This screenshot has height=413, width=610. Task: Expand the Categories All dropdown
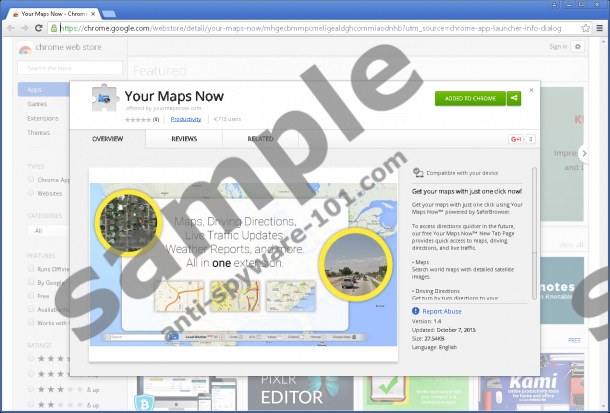pos(45,230)
